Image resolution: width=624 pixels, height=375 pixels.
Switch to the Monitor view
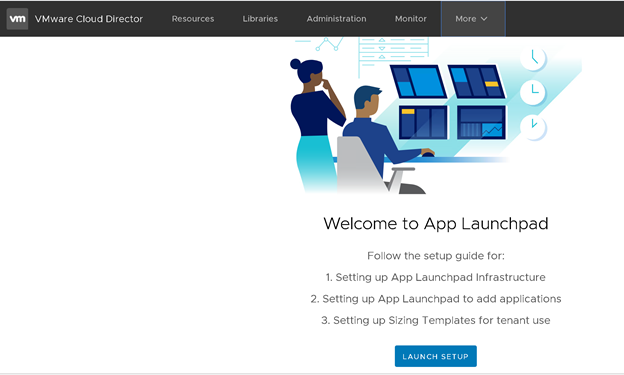(x=410, y=19)
